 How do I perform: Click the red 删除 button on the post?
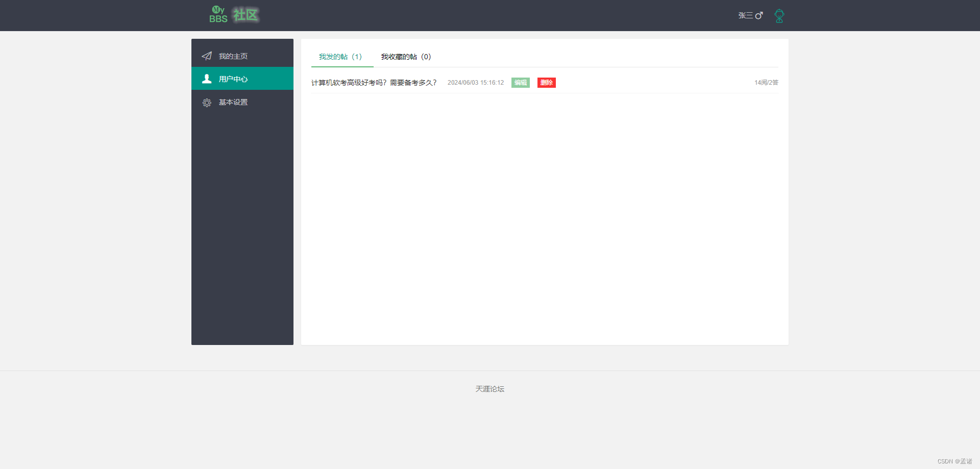(547, 83)
